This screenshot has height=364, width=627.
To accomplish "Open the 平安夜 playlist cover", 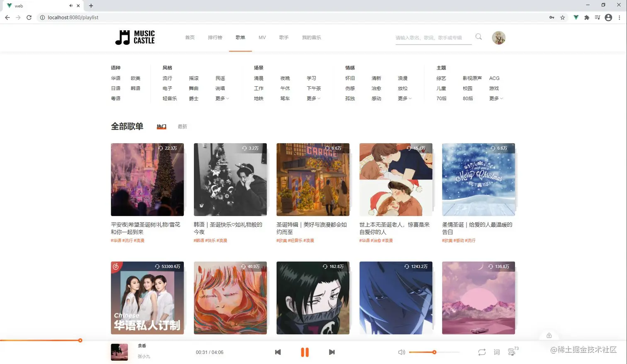I will point(147,180).
